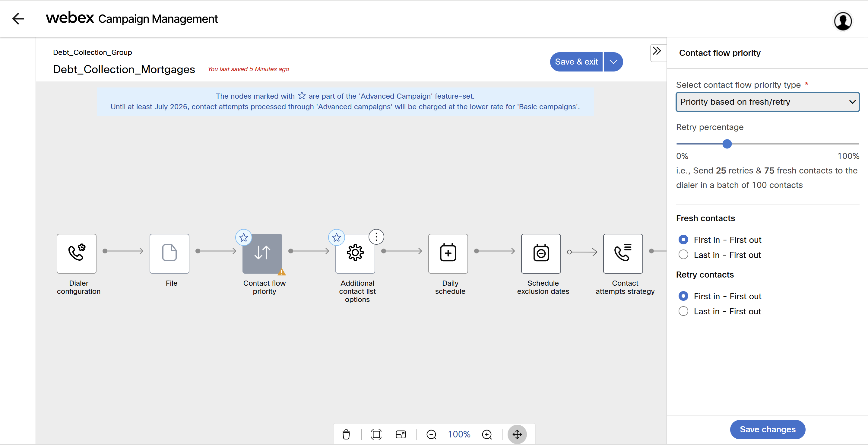Open the Daily schedule node
Screen dimensions: 868x448
[448, 253]
